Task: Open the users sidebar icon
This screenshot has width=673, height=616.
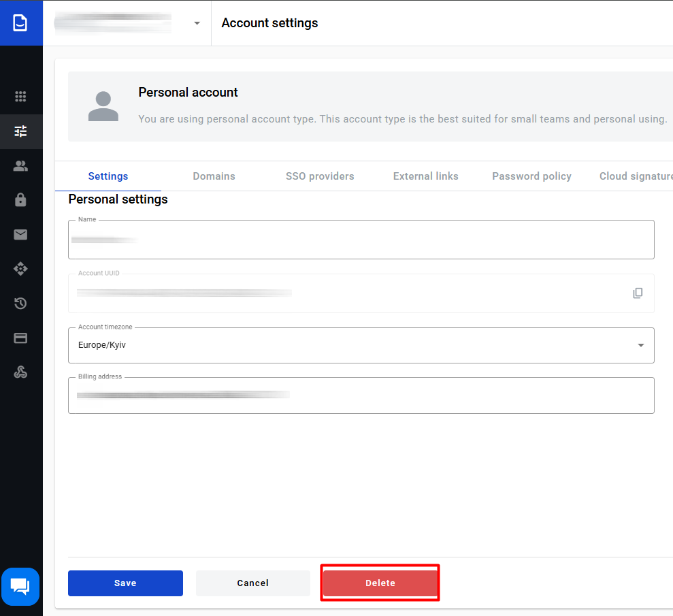Action: tap(20, 165)
